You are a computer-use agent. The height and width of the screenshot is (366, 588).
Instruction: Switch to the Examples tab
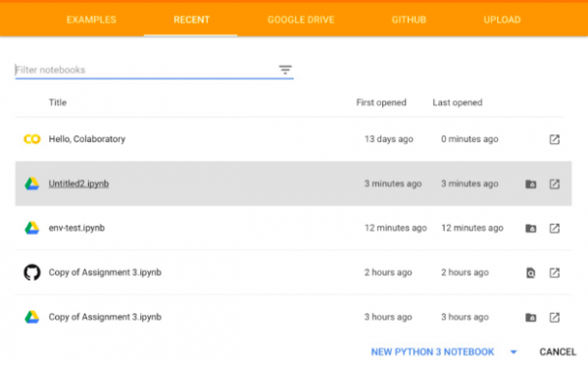tap(91, 20)
